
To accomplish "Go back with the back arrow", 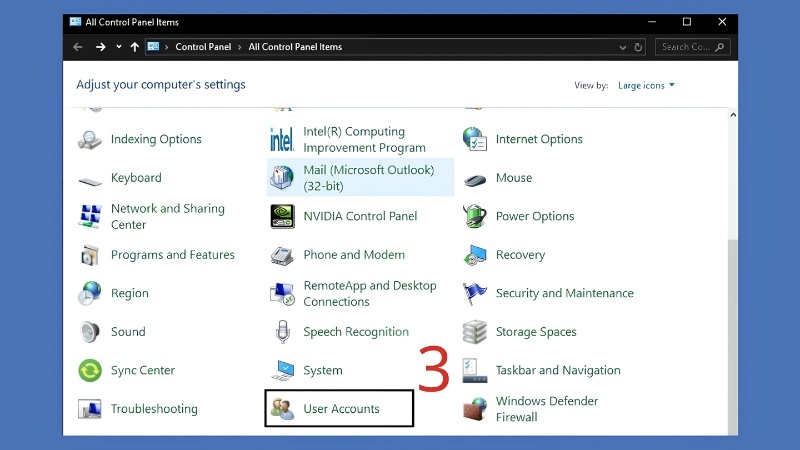I will [x=78, y=47].
